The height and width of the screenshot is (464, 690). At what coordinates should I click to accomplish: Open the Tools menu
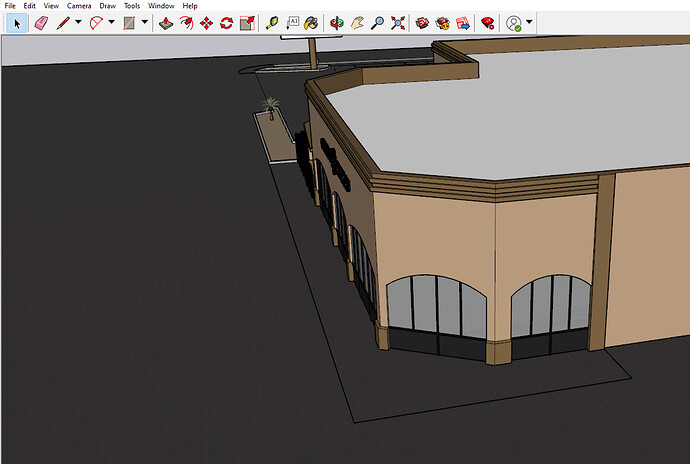132,6
